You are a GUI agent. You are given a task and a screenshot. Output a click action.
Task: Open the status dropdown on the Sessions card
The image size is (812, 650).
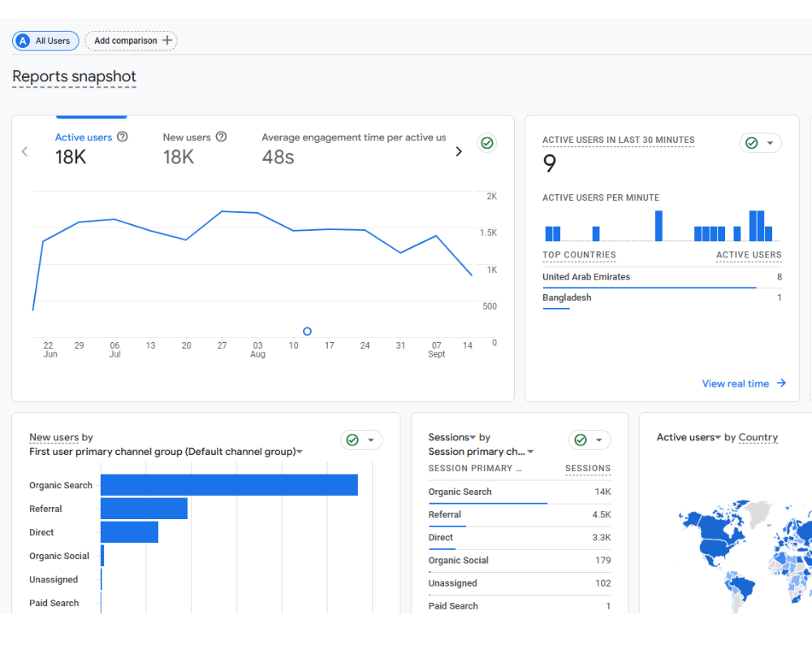pyautogui.click(x=599, y=440)
